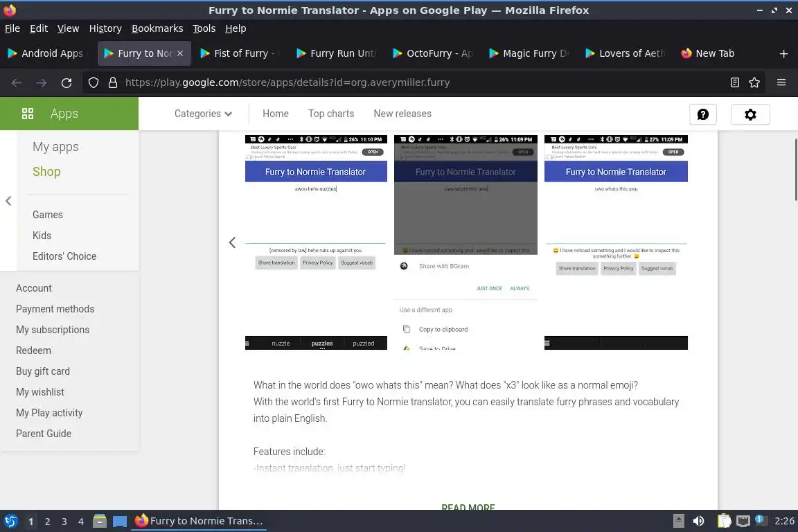Switch to the Furry Run Until tab
798x532 pixels.
pyautogui.click(x=337, y=53)
